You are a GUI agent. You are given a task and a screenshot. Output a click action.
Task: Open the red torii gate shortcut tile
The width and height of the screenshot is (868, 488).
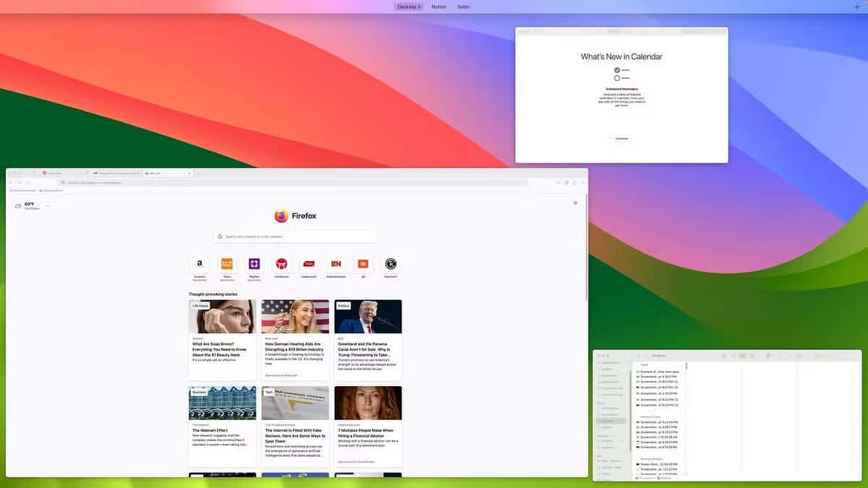pos(281,264)
